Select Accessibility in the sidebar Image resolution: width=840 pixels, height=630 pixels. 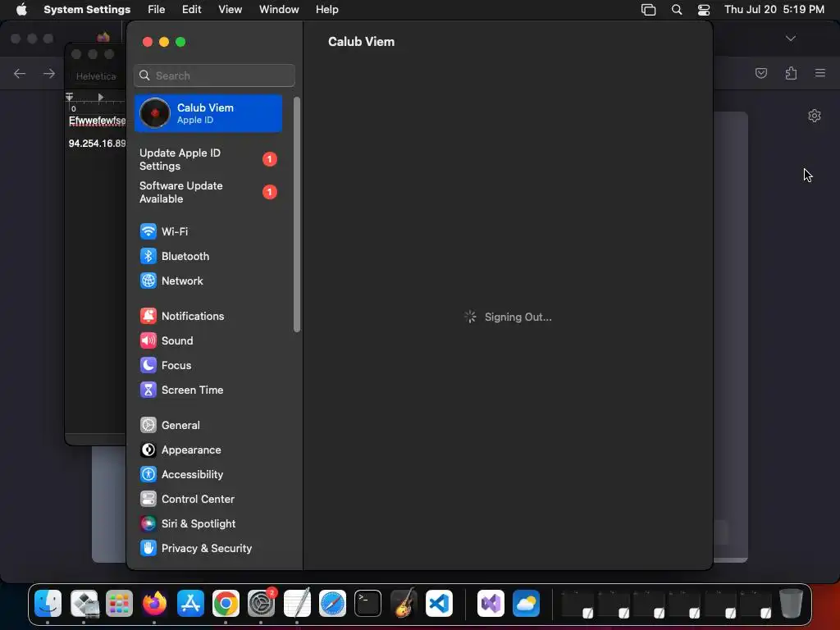pyautogui.click(x=208, y=475)
